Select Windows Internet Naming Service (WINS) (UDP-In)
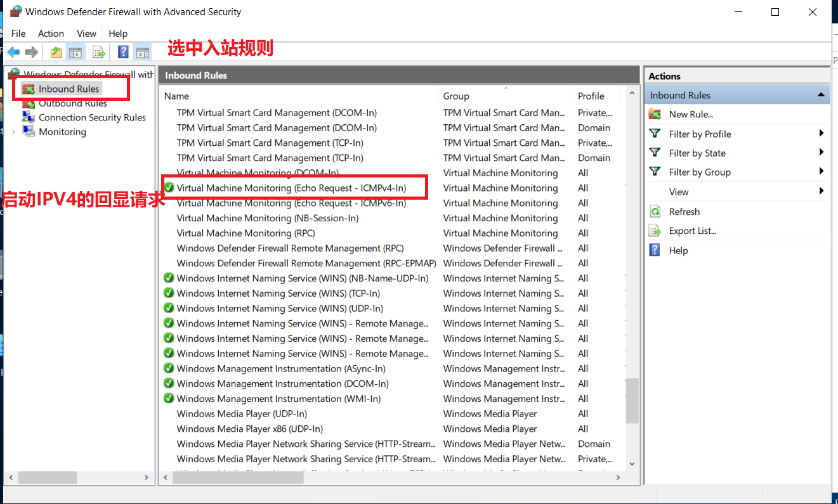The height and width of the screenshot is (504, 838). tap(280, 308)
